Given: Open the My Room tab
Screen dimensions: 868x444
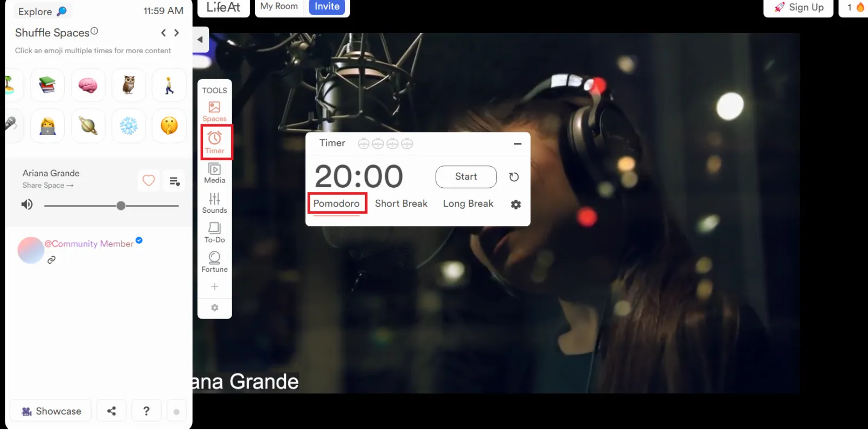Looking at the screenshot, I should point(279,7).
